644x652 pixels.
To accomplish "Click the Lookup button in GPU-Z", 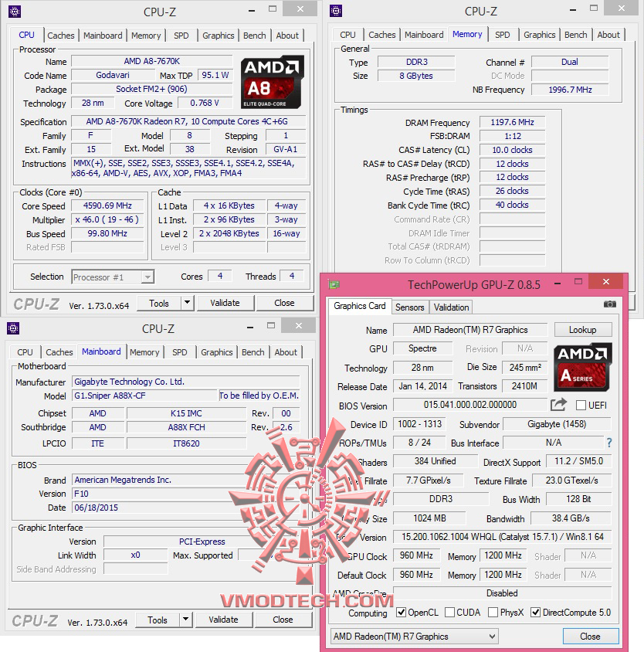I will 582,330.
